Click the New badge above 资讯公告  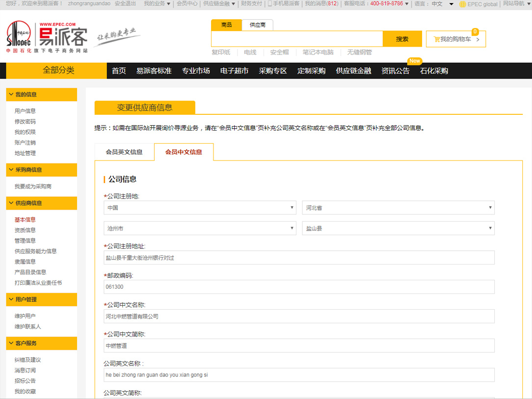(x=415, y=61)
